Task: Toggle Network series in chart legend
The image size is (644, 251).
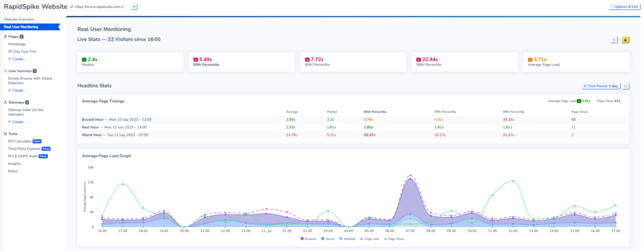Action: click(347, 238)
